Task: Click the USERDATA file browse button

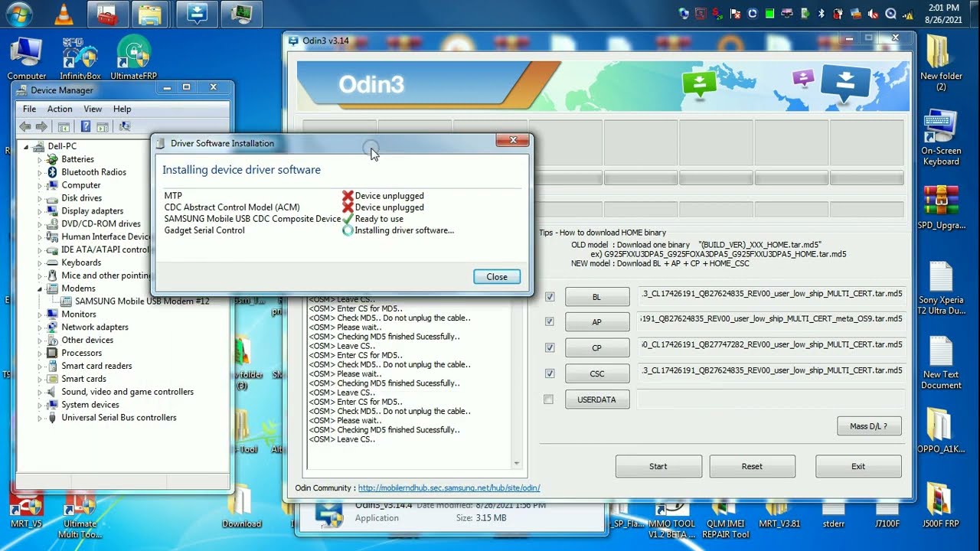Action: coord(597,399)
